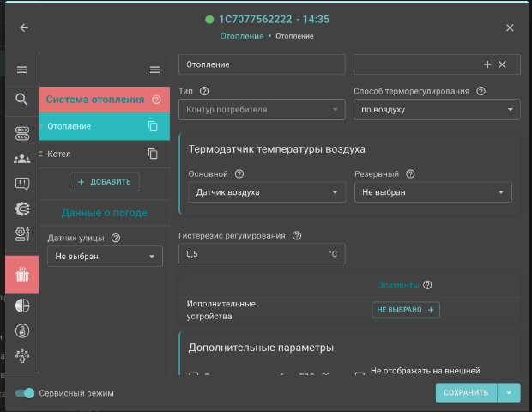Open the thermometer sensors sidebar icon
Screen dimensions: 532x412
pyautogui.click(x=22, y=329)
